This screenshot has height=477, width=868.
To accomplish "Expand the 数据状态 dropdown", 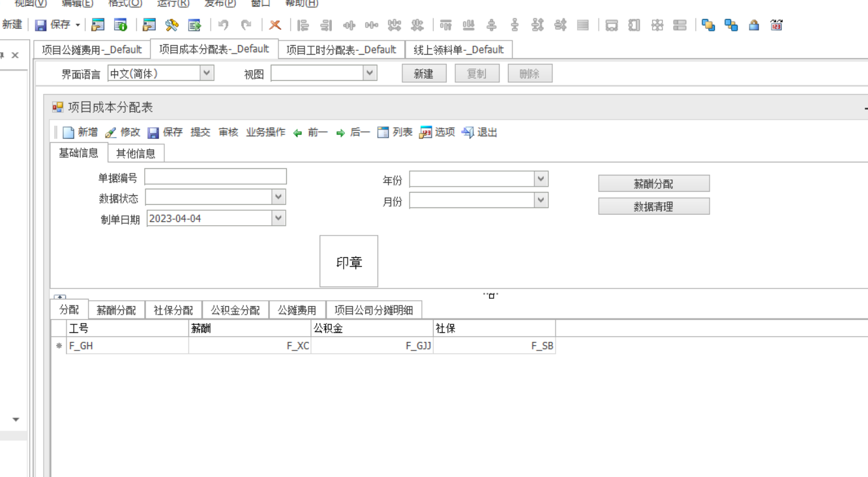I will (278, 196).
